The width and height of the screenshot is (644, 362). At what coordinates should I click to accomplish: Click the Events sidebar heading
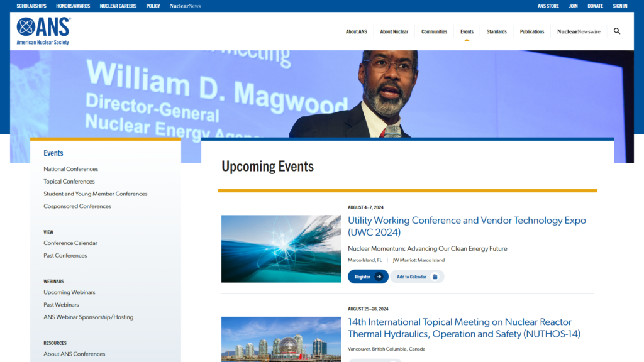click(53, 153)
